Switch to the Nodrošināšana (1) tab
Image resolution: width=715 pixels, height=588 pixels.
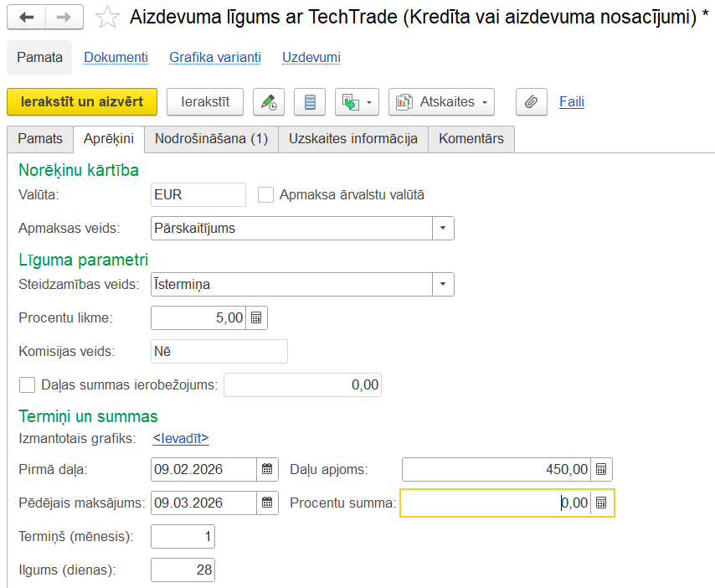(211, 139)
